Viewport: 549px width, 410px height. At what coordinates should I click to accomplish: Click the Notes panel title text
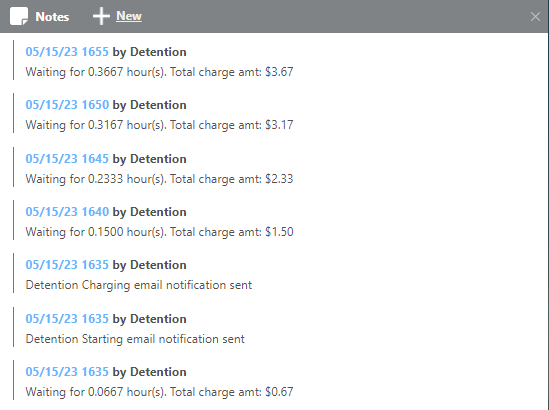pyautogui.click(x=52, y=17)
